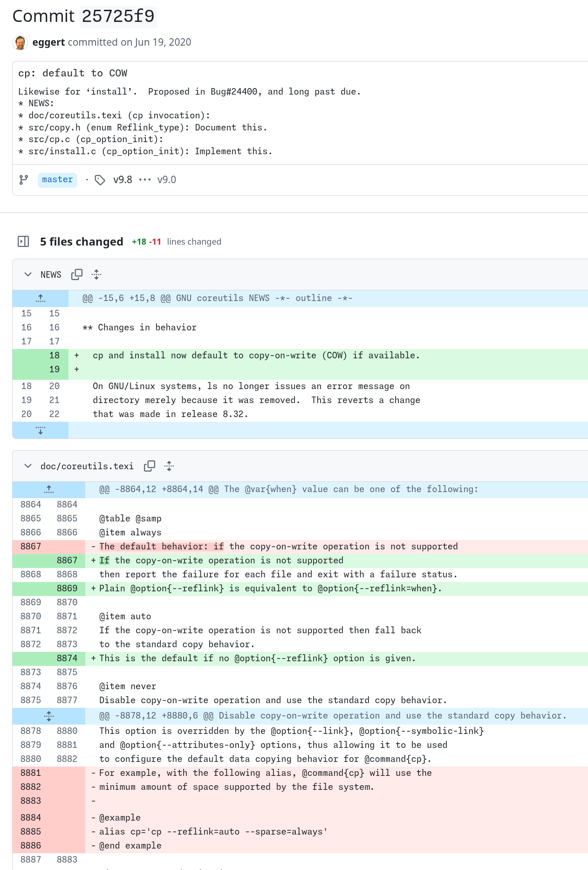
Task: Click the '** Changes in behavior' line
Action: click(140, 328)
